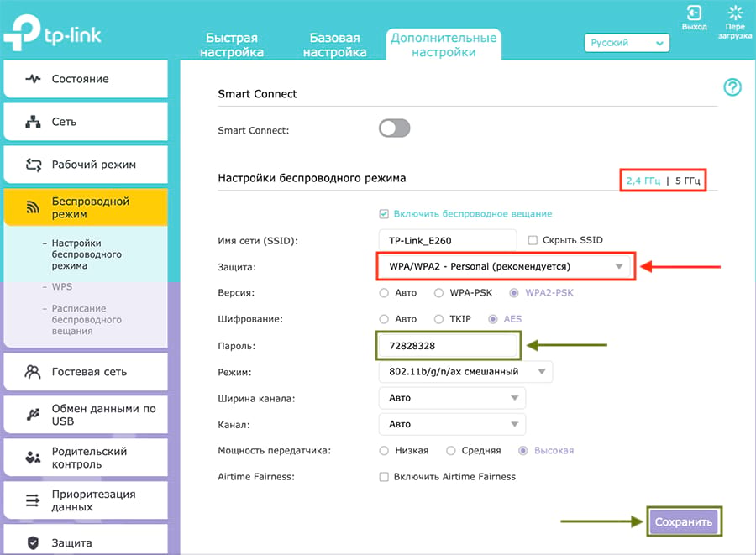
Task: Set transmit power to Высокая
Action: point(522,450)
